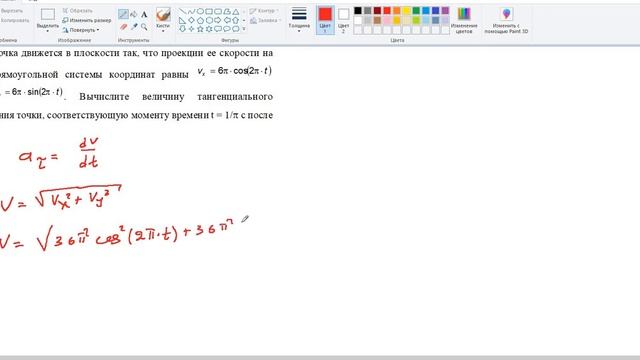Screen dimensions: 640x360
Task: Click Копировать copy button
Action: click(x=15, y=20)
